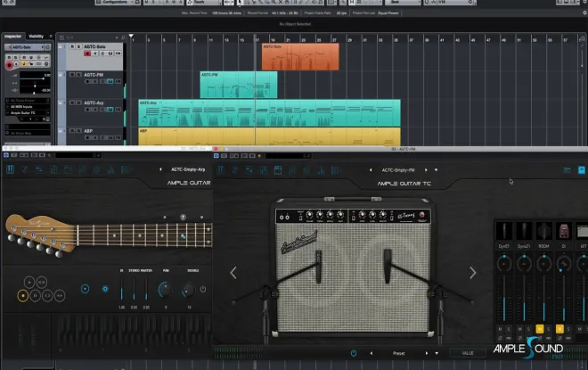Viewport: 588px width, 370px height.
Task: Click the track list search magnifier icon
Action: [x=123, y=38]
